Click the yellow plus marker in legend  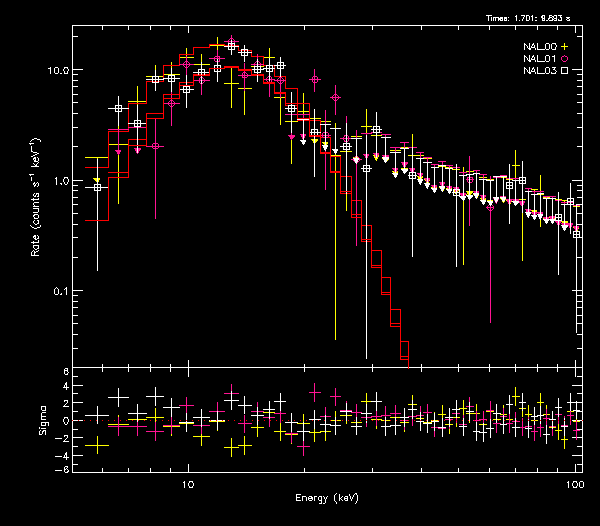[565, 46]
